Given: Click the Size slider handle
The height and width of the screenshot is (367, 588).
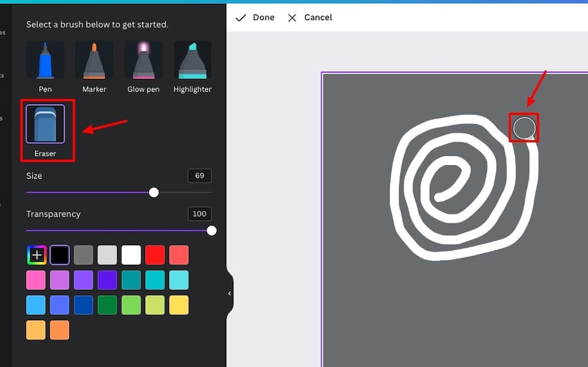Looking at the screenshot, I should click(154, 193).
